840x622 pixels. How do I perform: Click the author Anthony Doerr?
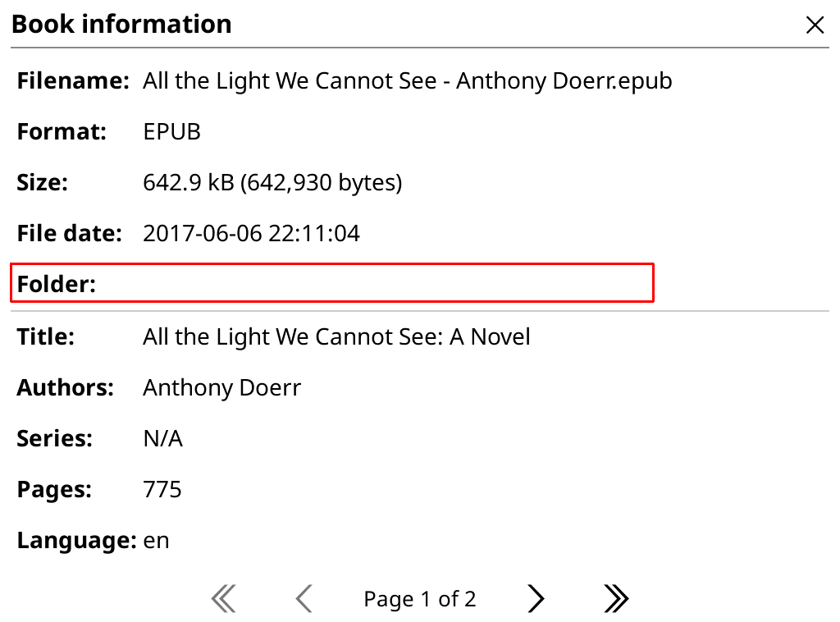[x=221, y=387]
